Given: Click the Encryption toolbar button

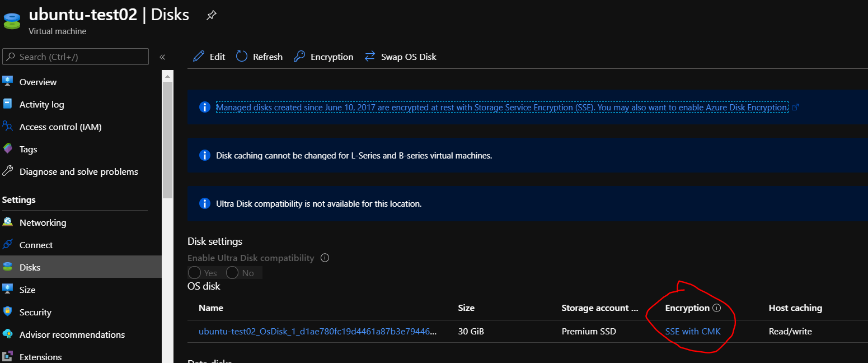Looking at the screenshot, I should click(323, 57).
